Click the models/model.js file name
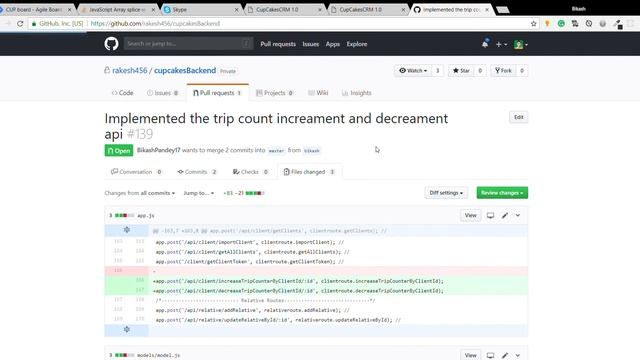The width and height of the screenshot is (640, 360). 158,356
